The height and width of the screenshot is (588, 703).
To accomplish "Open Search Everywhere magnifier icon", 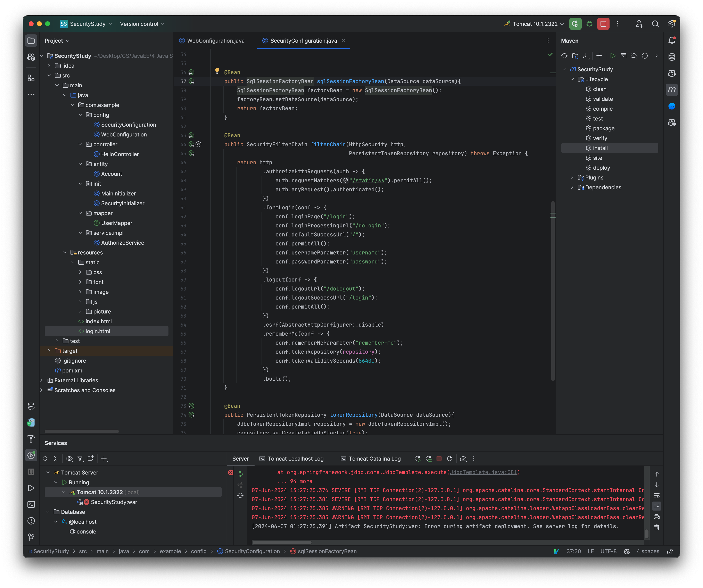I will (655, 24).
